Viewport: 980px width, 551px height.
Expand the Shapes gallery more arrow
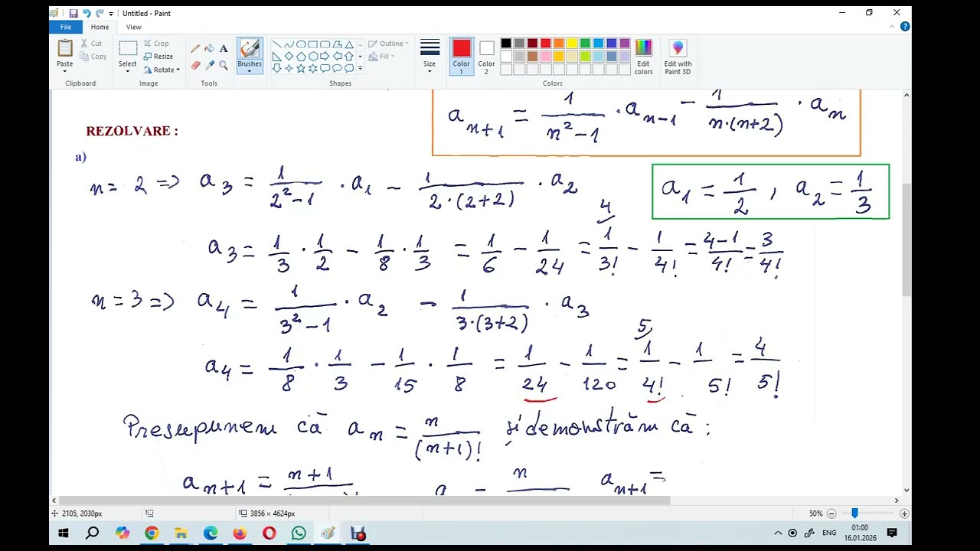[360, 69]
